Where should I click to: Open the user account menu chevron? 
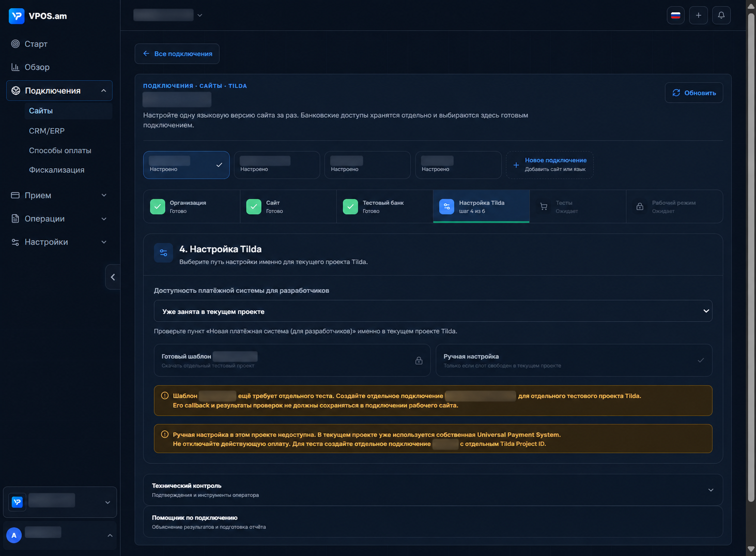point(110,535)
